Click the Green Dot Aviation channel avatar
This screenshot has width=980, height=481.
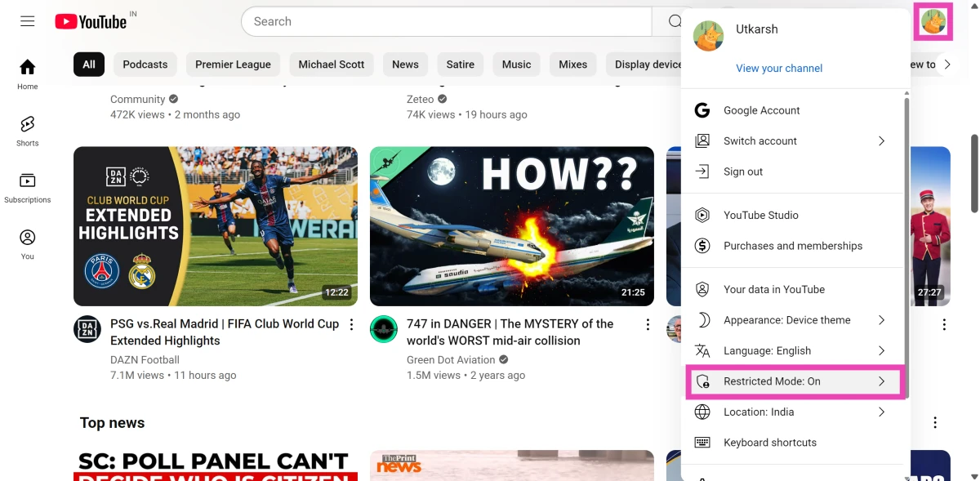point(384,329)
